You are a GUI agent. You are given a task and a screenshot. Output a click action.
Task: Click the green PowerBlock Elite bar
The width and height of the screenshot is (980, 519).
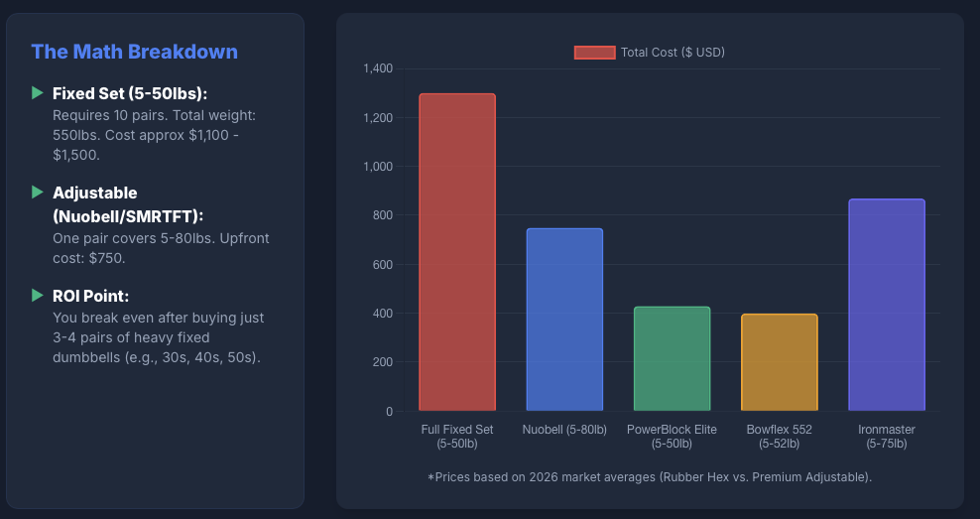[672, 358]
